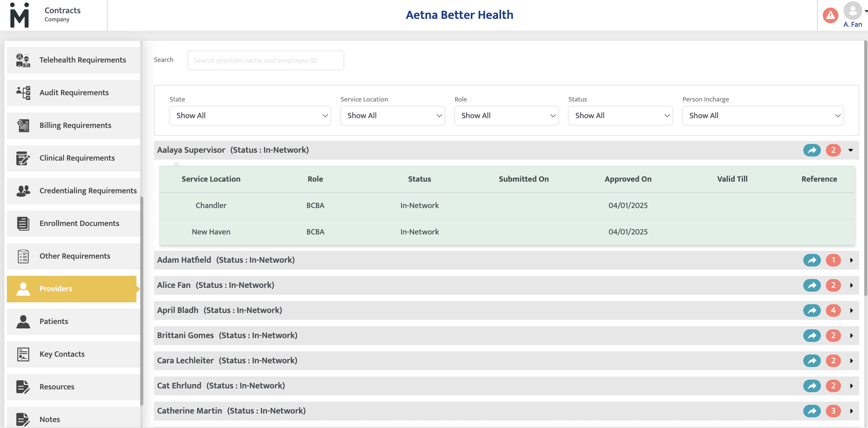Click the red count badge for Aalaya Supervisor

coord(833,150)
